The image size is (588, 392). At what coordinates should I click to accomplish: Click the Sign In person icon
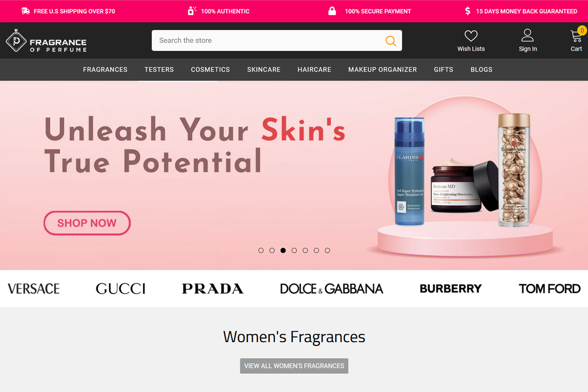click(x=528, y=35)
